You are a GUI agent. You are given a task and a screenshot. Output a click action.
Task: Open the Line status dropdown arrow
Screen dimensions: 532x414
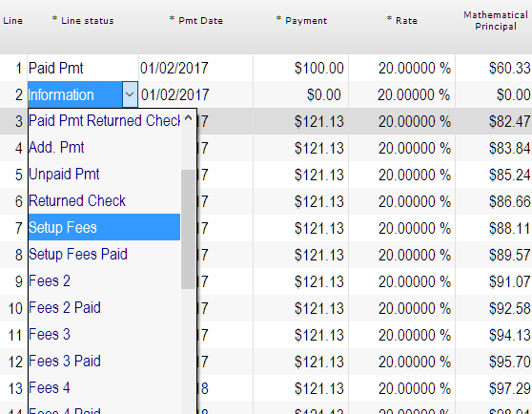(x=130, y=94)
